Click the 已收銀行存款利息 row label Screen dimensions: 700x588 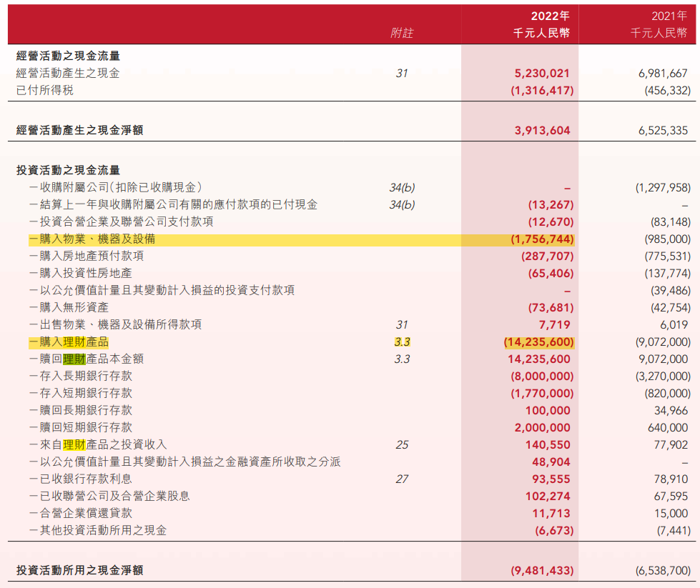pyautogui.click(x=81, y=479)
